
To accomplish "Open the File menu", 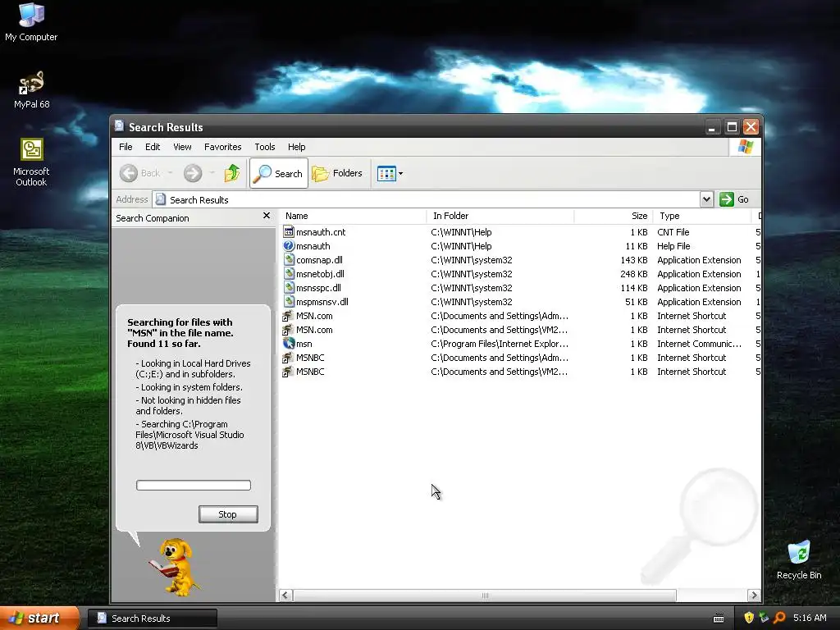I will pos(126,147).
